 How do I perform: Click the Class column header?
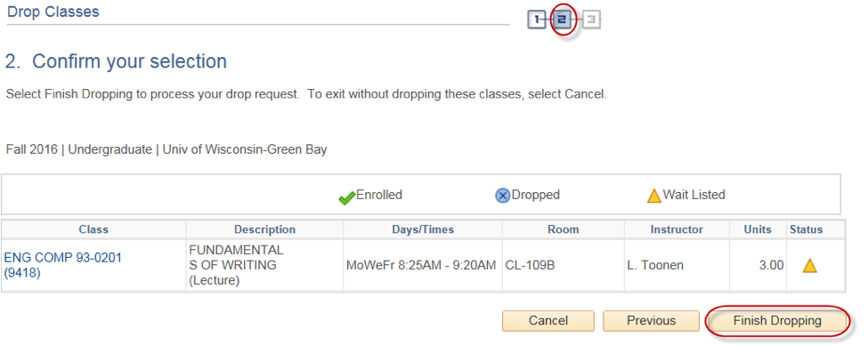[x=93, y=229]
